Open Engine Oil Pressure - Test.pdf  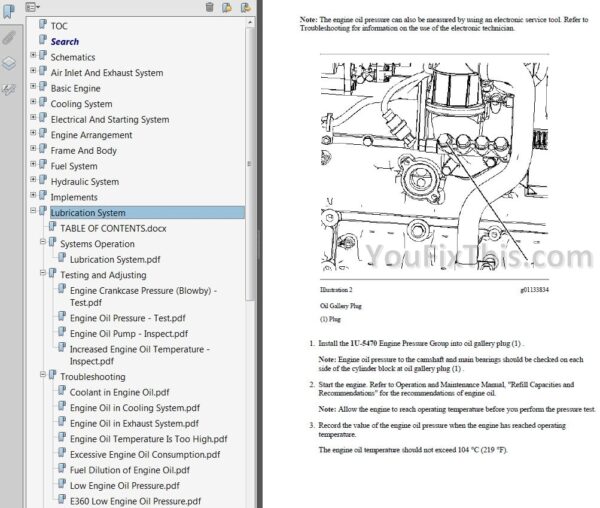tap(127, 318)
